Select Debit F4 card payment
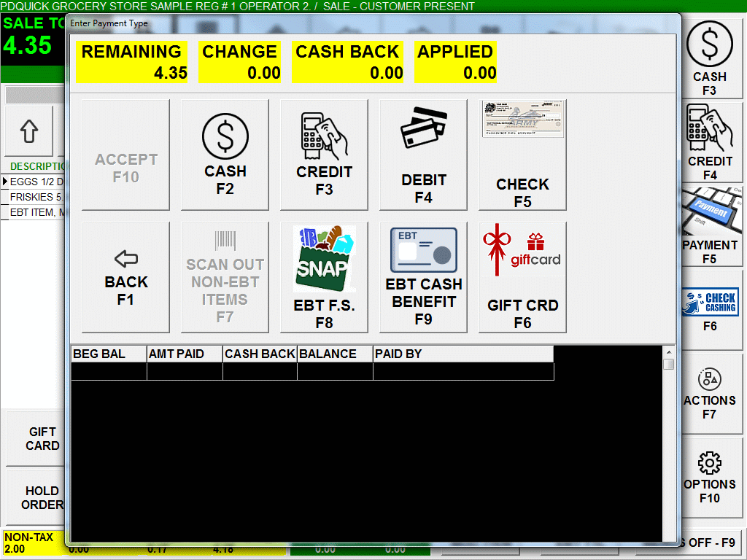This screenshot has height=560, width=747. coord(423,155)
